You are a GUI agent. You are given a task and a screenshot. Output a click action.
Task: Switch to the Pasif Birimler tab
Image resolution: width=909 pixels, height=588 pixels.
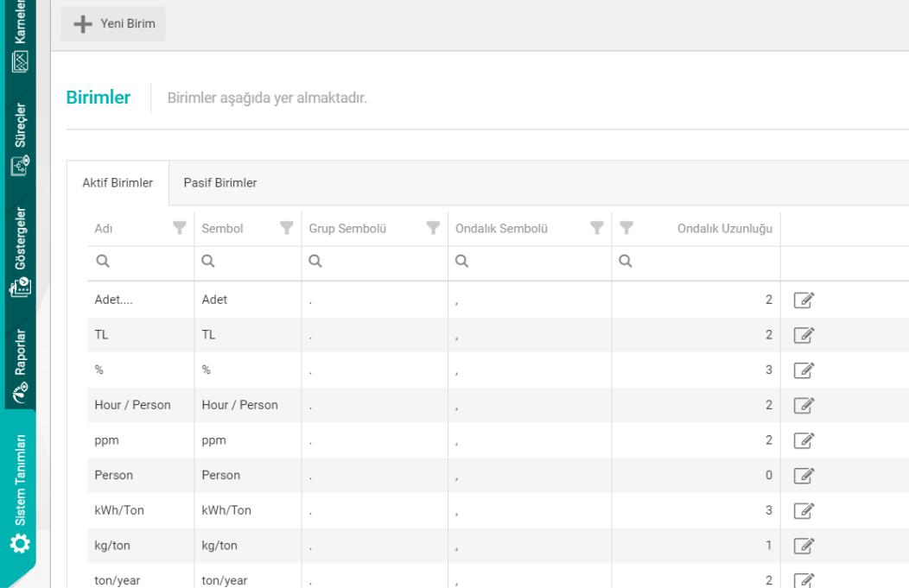[x=220, y=183]
